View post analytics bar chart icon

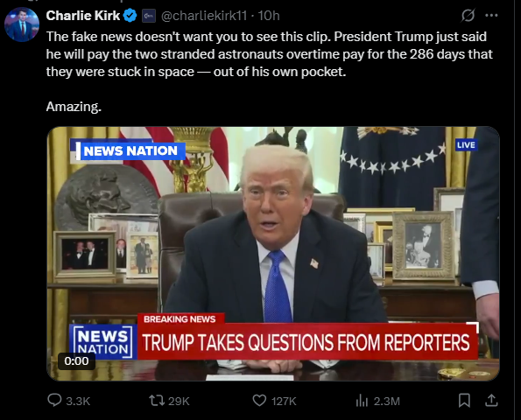tap(362, 401)
